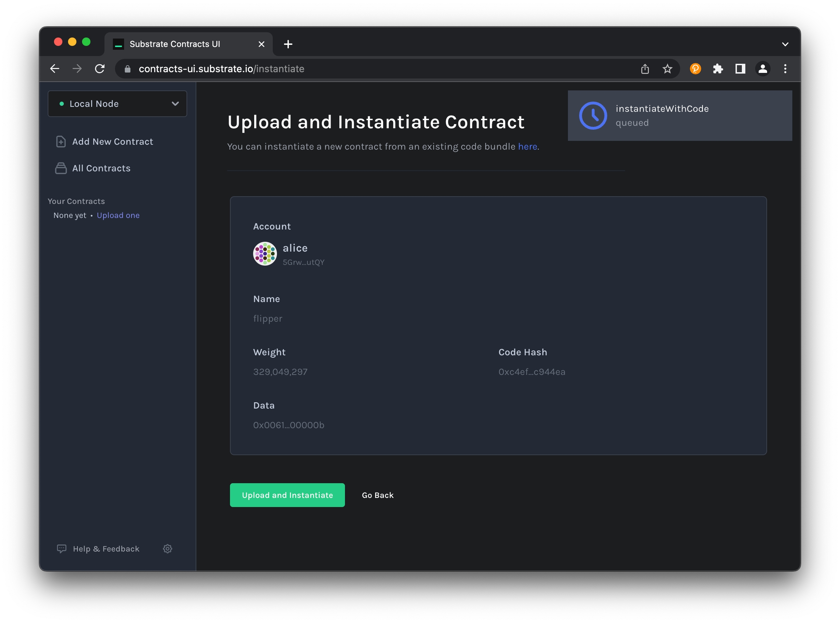
Task: Click the Upload one link
Action: pos(118,215)
